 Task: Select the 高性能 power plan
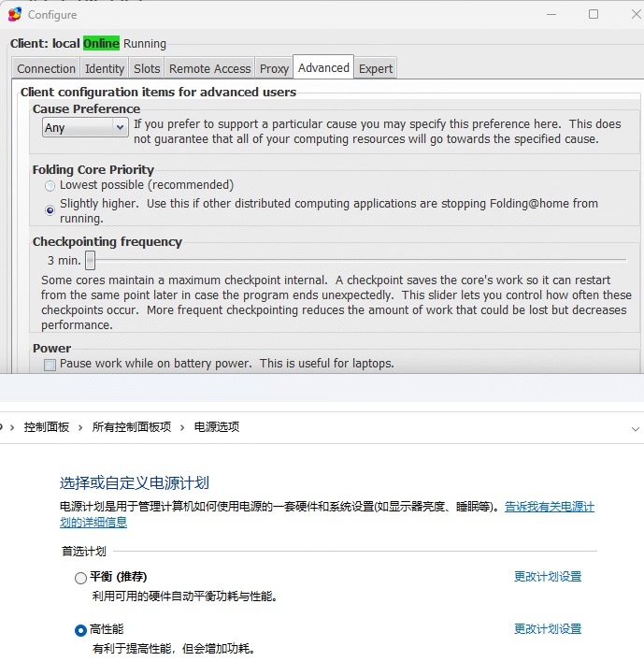coord(80,631)
